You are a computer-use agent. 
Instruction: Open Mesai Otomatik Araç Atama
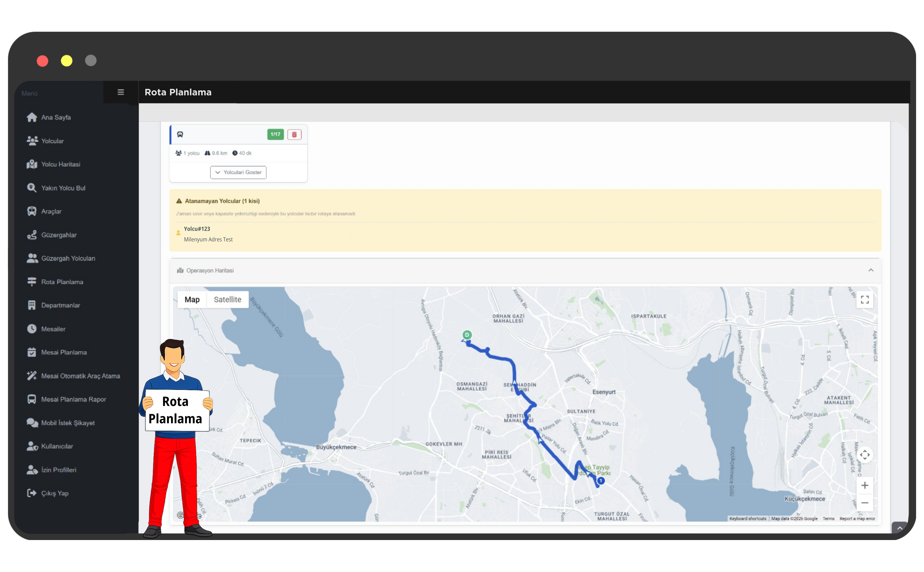coord(80,376)
